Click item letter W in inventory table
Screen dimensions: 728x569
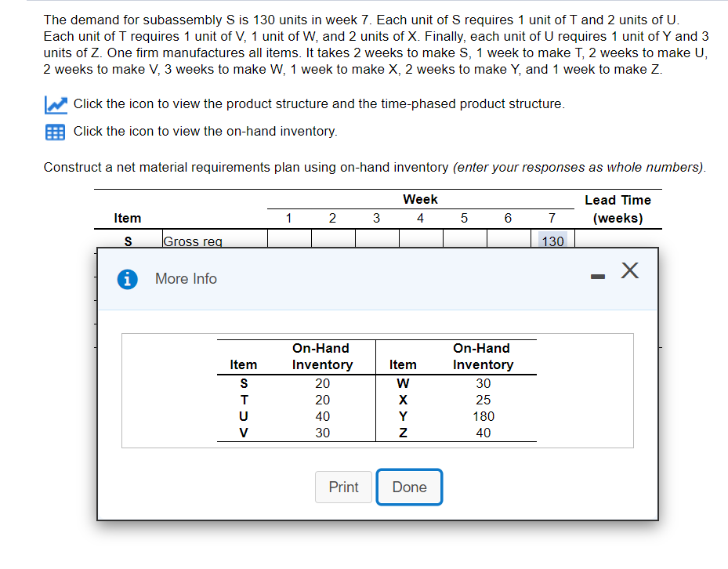pyautogui.click(x=403, y=383)
